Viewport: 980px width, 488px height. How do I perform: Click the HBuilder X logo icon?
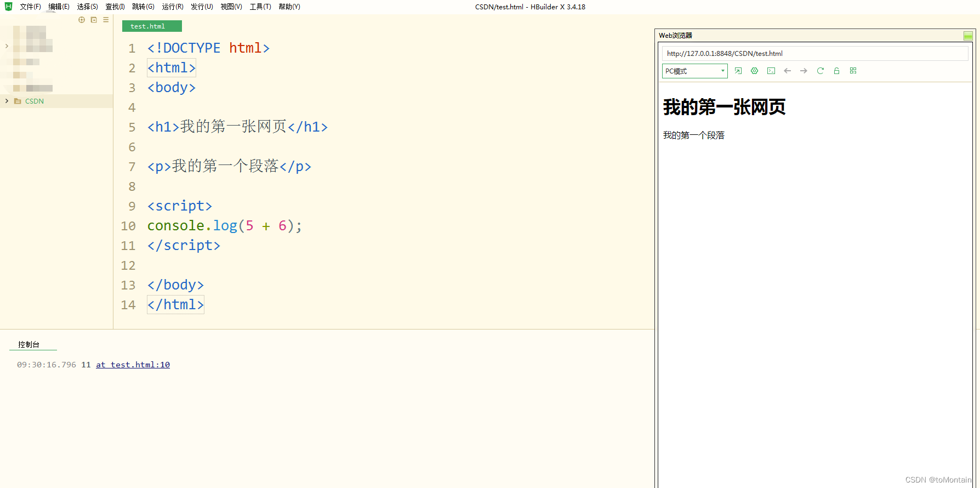point(8,7)
